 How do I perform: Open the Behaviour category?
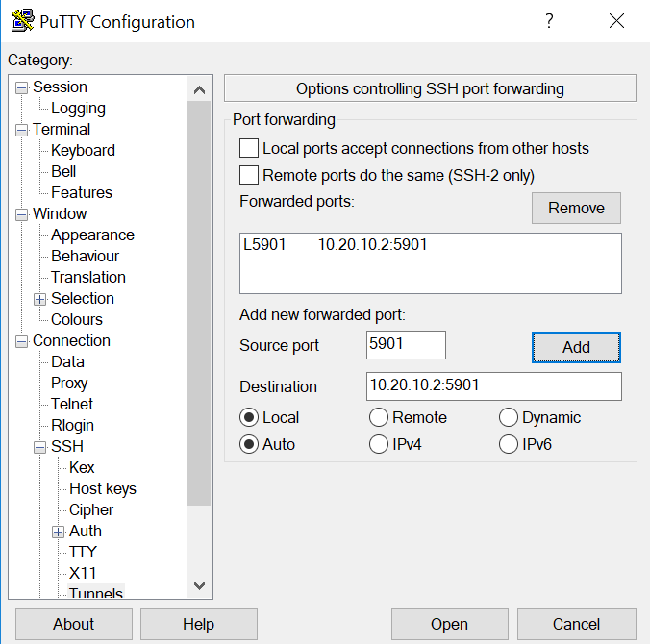coord(85,256)
